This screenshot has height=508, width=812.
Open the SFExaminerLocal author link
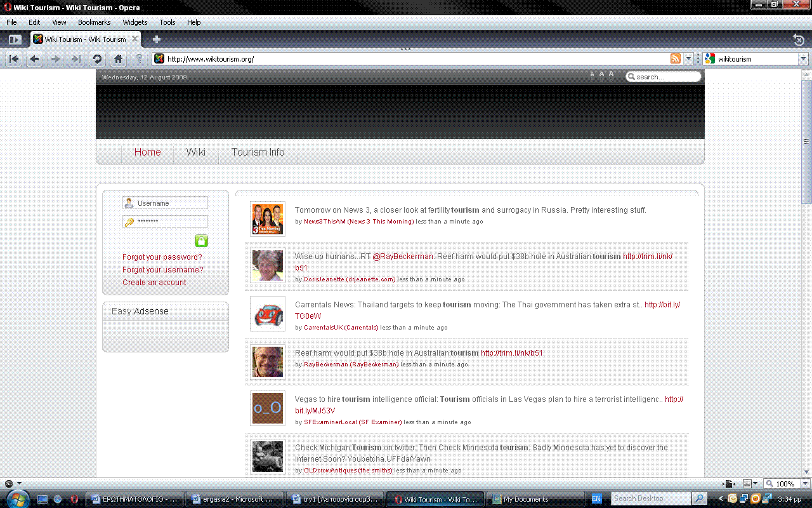[x=353, y=422]
